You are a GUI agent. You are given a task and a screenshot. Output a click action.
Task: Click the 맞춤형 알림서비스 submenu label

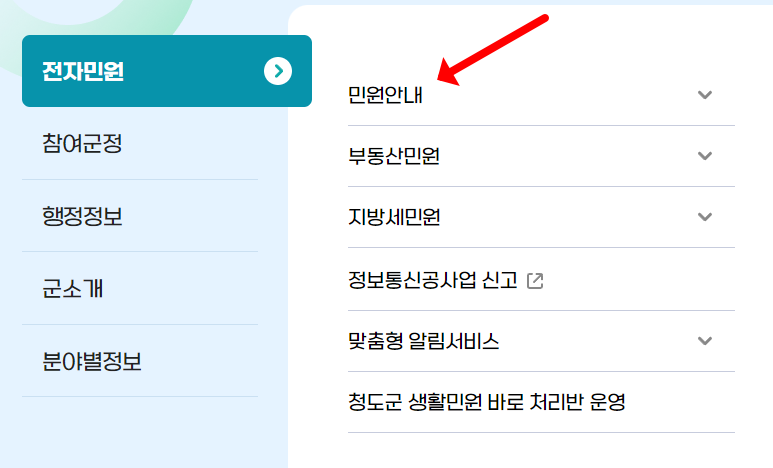(x=423, y=341)
